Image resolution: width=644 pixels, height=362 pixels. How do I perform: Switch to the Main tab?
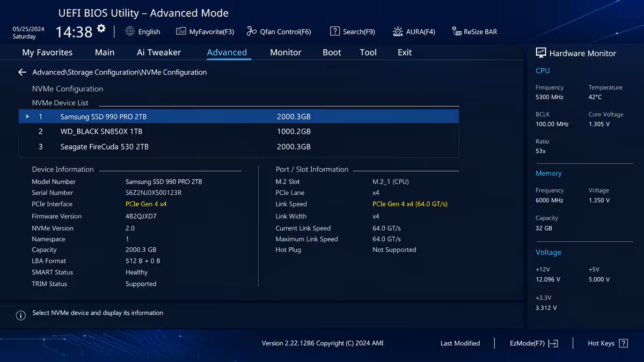click(x=105, y=52)
